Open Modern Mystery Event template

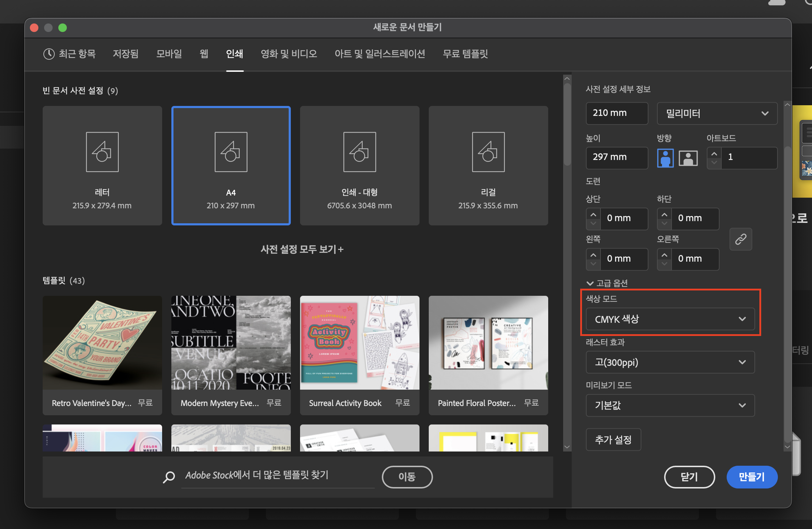(x=231, y=356)
